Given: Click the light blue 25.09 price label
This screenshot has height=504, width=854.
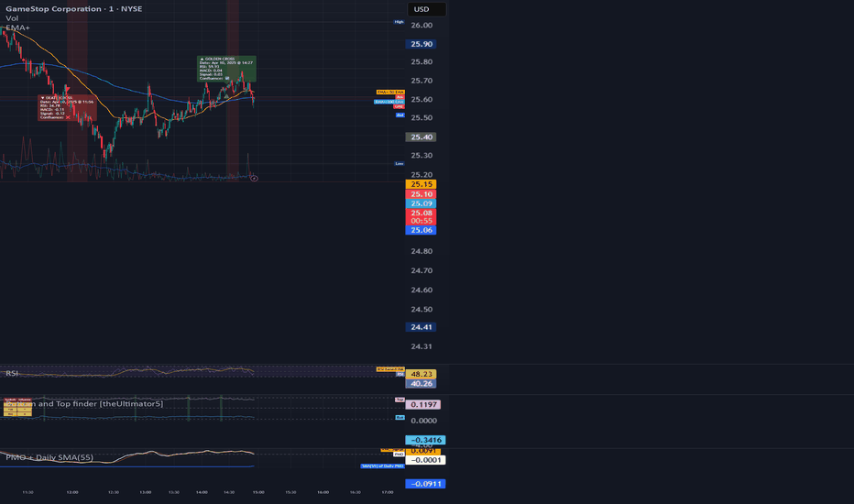Looking at the screenshot, I should coord(421,203).
